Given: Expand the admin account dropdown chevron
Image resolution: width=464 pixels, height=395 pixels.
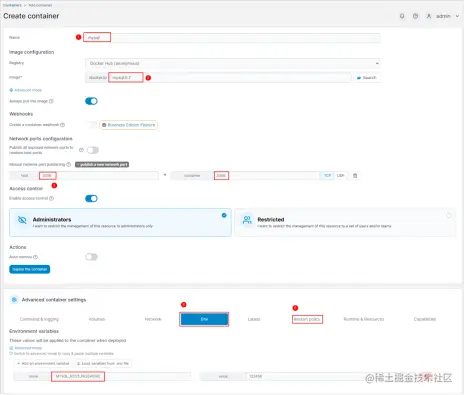Looking at the screenshot, I should pos(457,16).
